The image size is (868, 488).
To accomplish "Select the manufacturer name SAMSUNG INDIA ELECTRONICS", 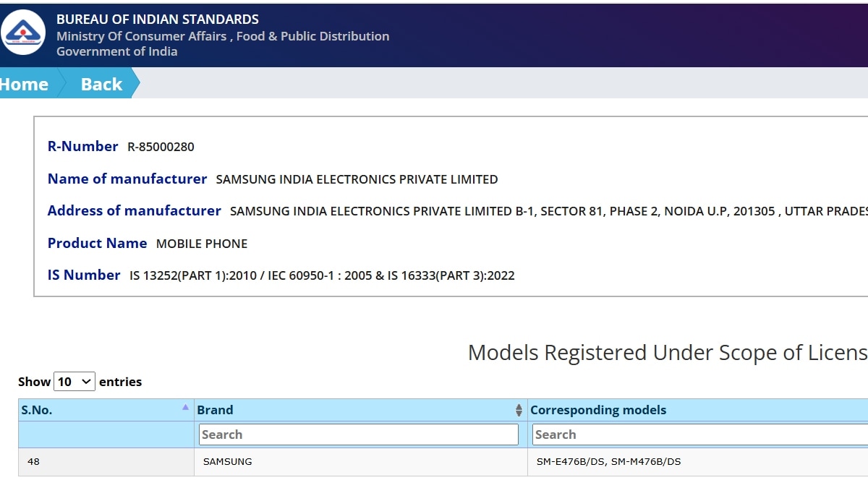I will (357, 179).
